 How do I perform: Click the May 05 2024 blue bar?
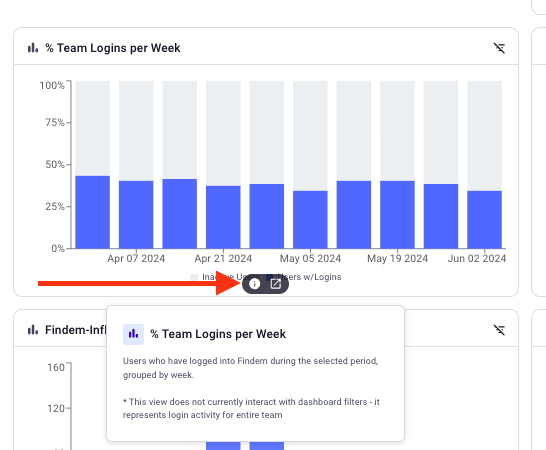pos(310,219)
